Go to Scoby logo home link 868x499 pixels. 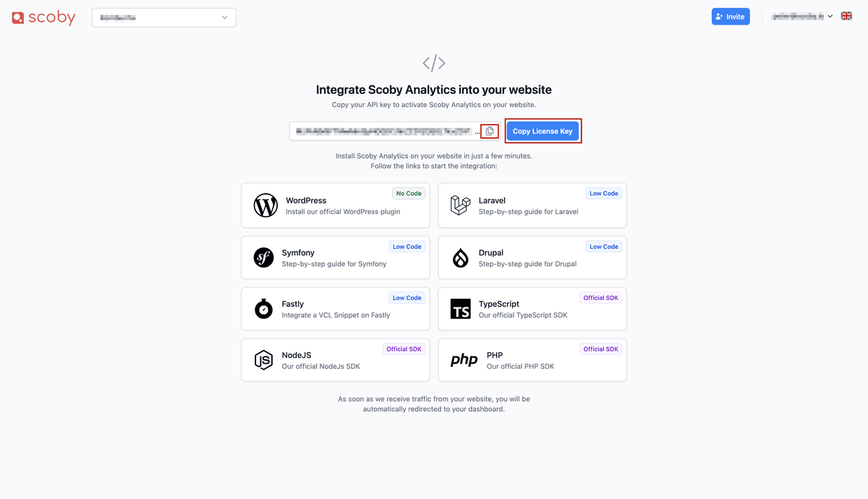43,17
